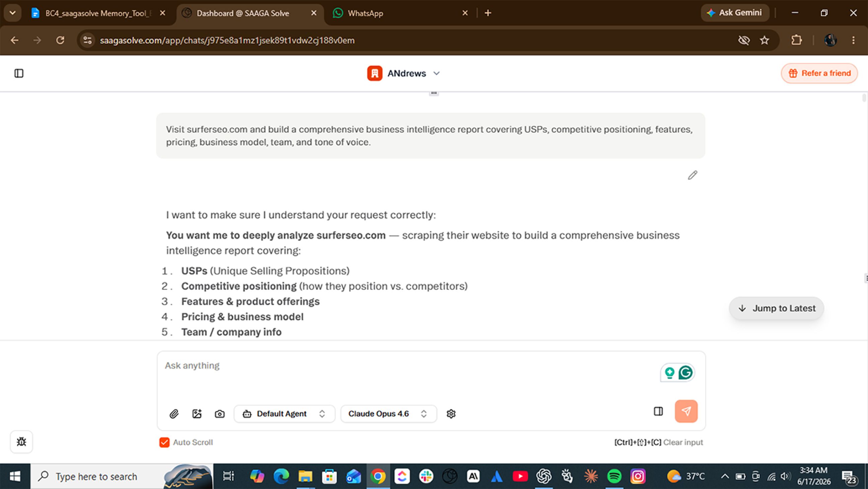
Task: Switch to BC4_saagasolve Memory_Tool tab
Action: (98, 13)
